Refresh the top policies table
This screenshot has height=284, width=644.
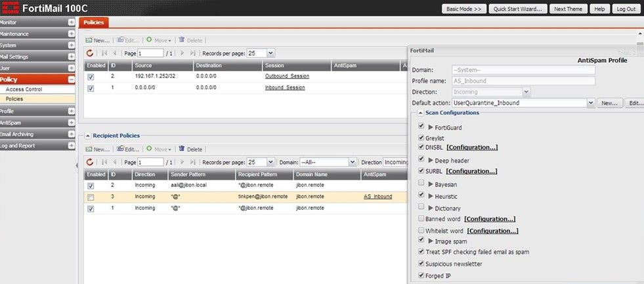90,53
